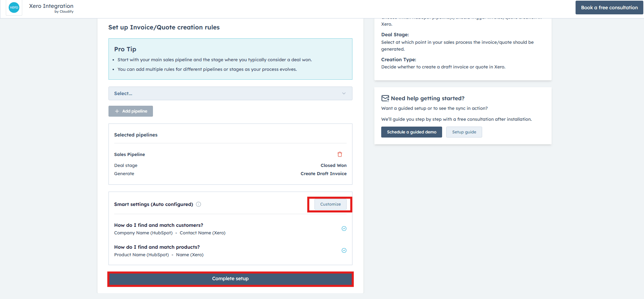Click 'Product Name (HubSpot) - Name (Xero)' text
Viewport: 644px width, 299px height.
click(x=159, y=255)
